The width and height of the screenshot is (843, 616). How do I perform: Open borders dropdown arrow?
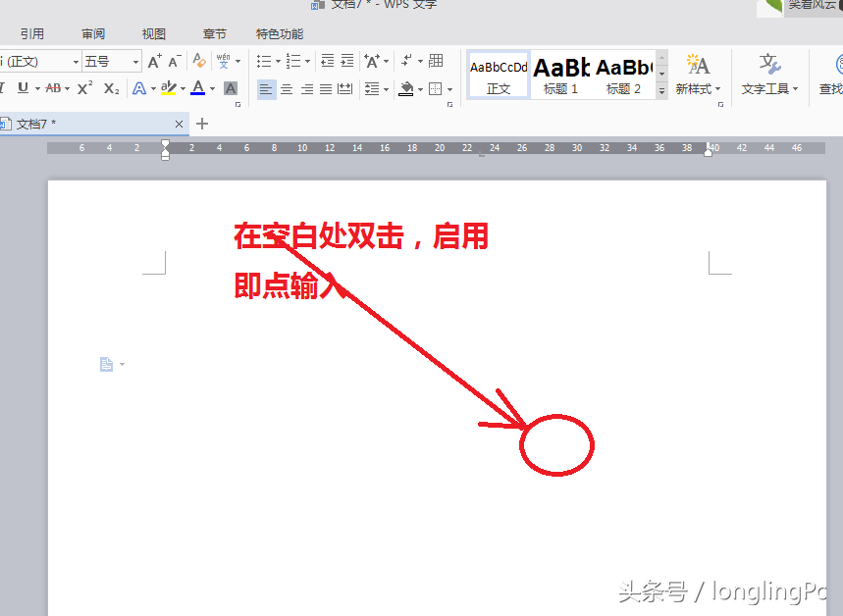click(x=450, y=89)
